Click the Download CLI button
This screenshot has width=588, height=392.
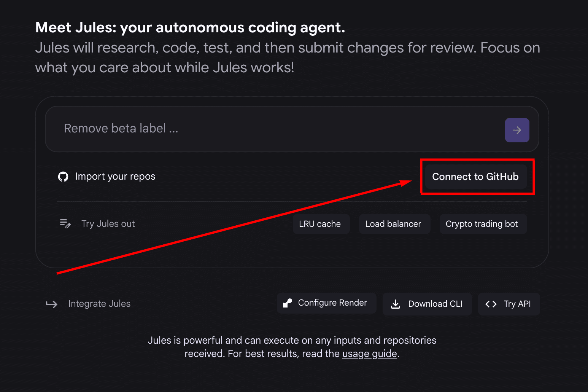click(427, 304)
